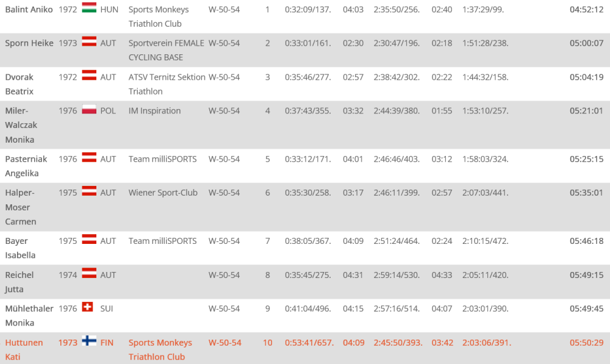This screenshot has width=610, height=364.
Task: Click the run split 2:05:11/420.
Action: [x=485, y=275]
